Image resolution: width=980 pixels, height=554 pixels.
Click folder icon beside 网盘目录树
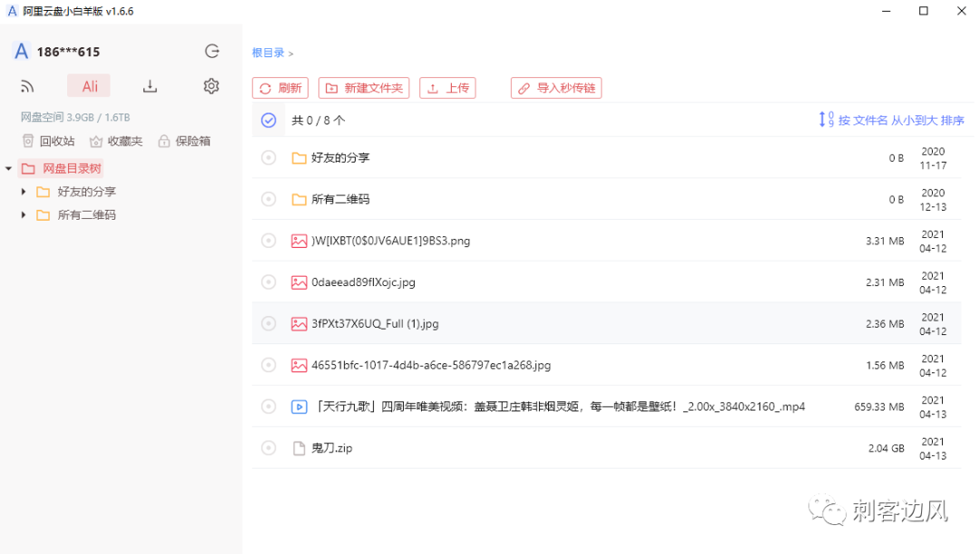point(28,168)
